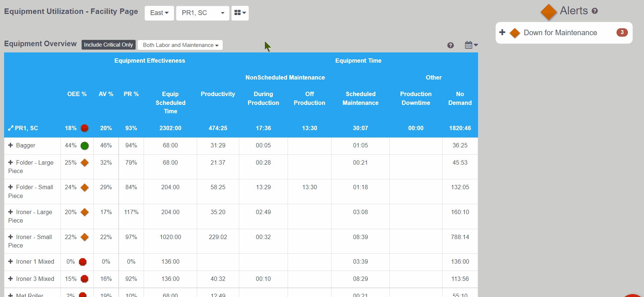Click Ironer 3 Mixed no demand 113:56

(x=460, y=279)
